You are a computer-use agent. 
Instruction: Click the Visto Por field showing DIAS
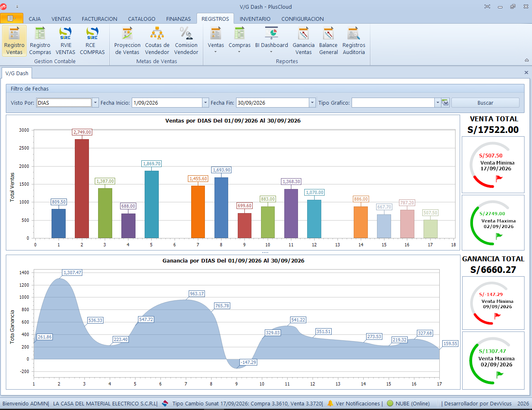coord(64,103)
